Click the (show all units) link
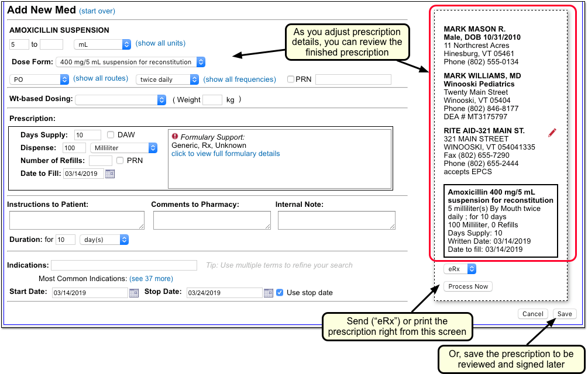Screen dimensions: 588x374 (x=160, y=43)
